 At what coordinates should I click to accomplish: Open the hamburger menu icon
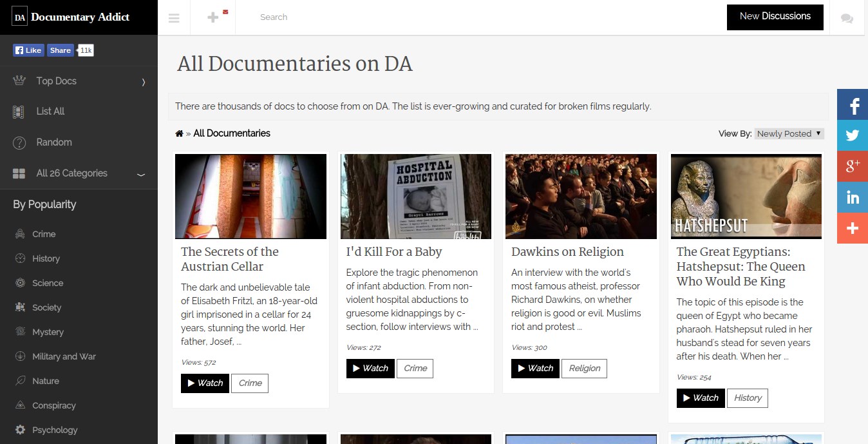(174, 18)
